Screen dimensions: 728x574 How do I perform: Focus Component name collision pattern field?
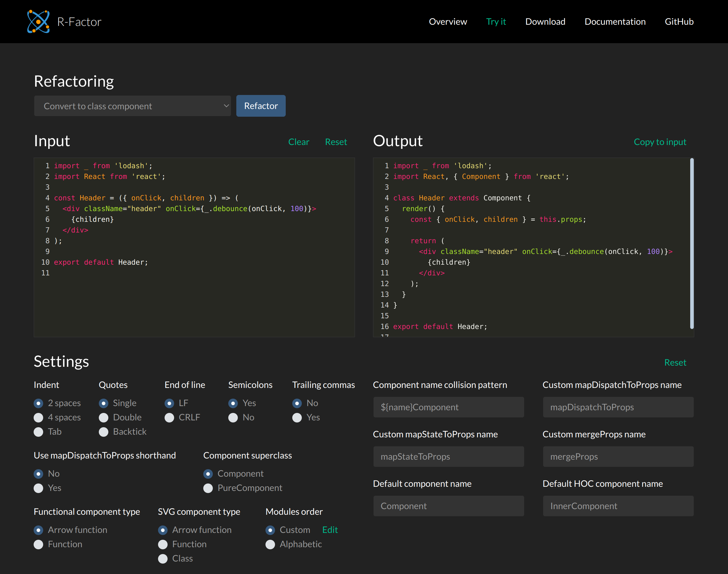[449, 407]
